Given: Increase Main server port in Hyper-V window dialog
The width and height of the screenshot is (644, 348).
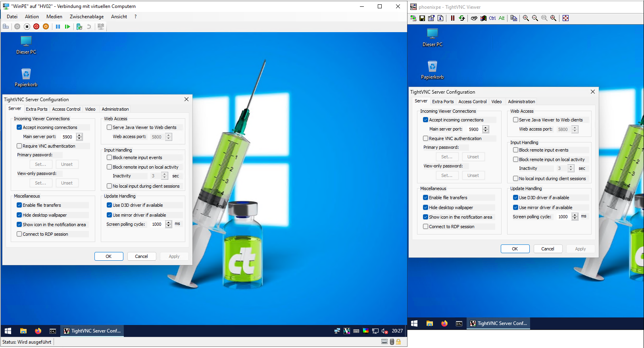Looking at the screenshot, I should 79,135.
